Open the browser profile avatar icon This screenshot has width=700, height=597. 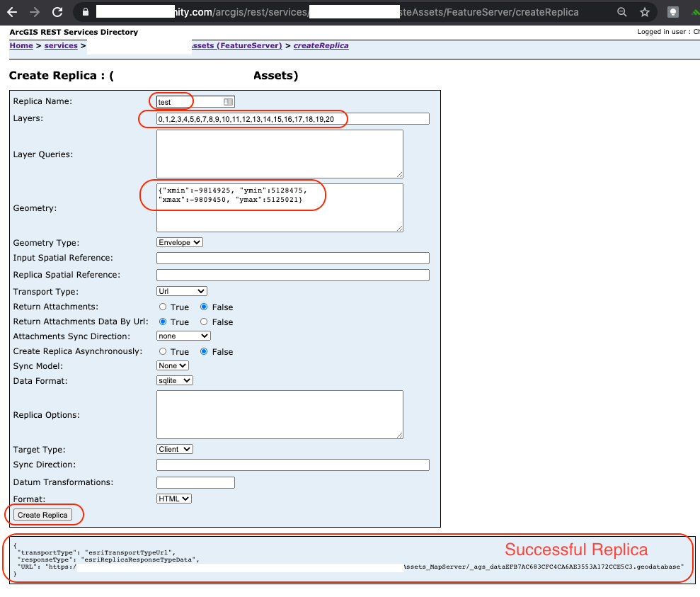[x=673, y=12]
